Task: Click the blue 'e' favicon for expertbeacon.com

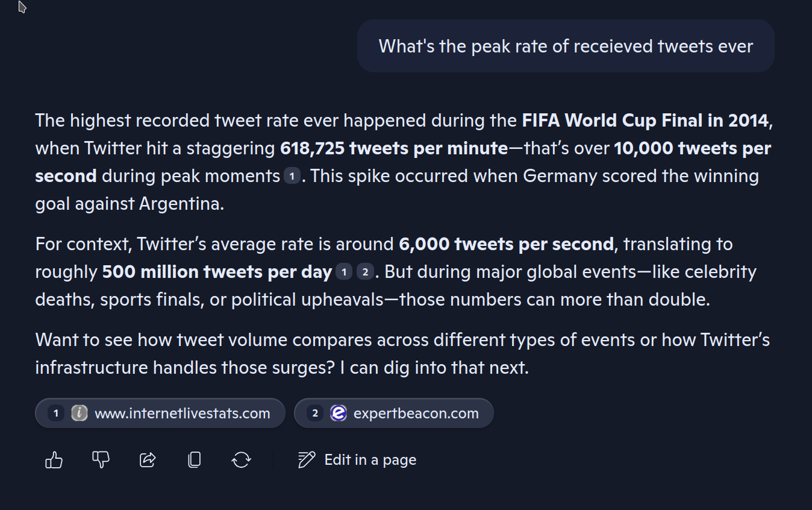Action: click(339, 413)
